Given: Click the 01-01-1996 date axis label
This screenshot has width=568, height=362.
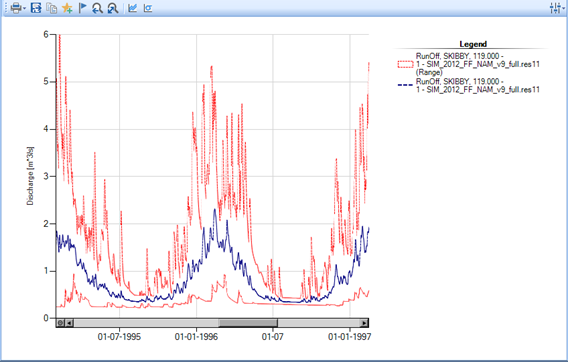Looking at the screenshot, I should [x=196, y=337].
